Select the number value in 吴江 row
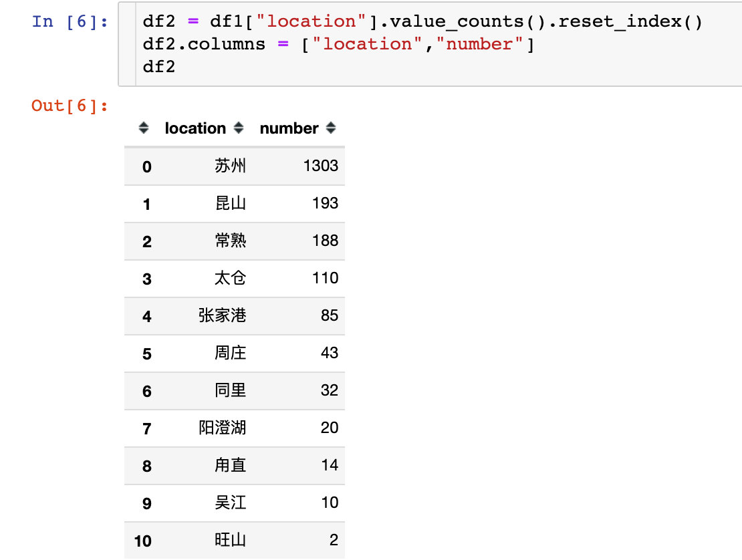Viewport: 742px width, 560px height. pyautogui.click(x=330, y=503)
